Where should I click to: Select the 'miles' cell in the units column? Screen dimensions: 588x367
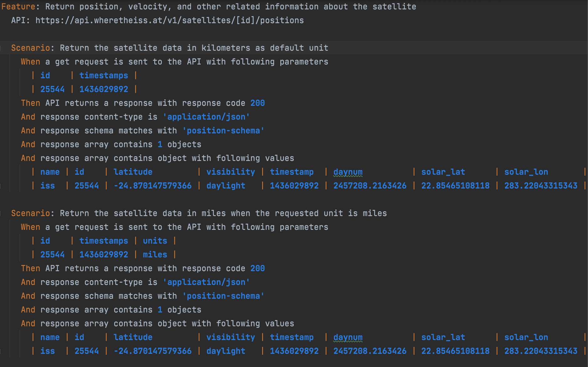click(155, 254)
